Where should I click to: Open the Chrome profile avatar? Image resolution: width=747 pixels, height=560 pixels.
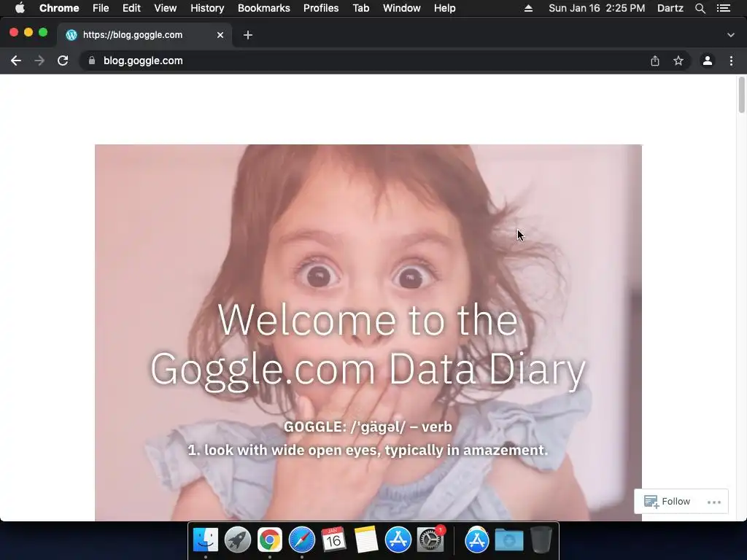tap(708, 61)
